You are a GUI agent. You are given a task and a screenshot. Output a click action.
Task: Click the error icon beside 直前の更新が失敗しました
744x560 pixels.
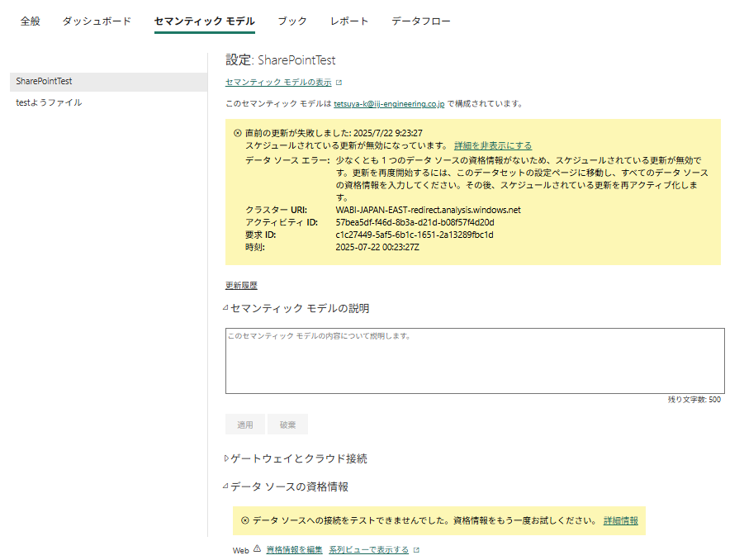[x=238, y=133]
